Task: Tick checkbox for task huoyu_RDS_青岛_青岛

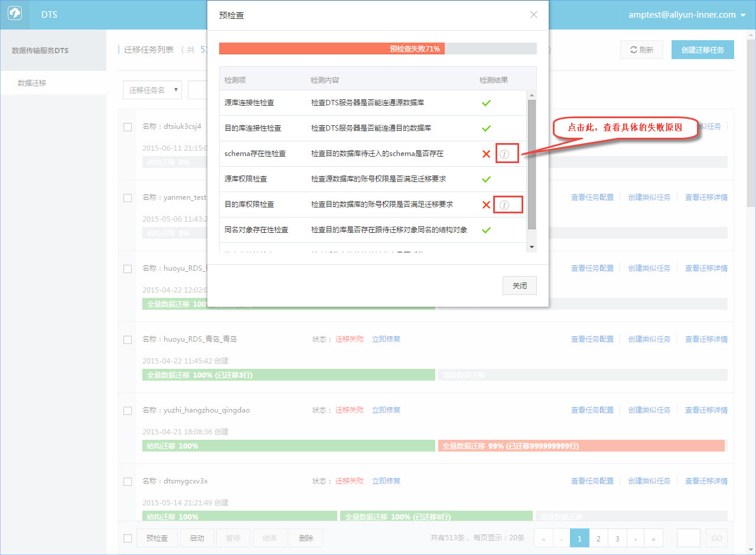Action: [x=128, y=339]
